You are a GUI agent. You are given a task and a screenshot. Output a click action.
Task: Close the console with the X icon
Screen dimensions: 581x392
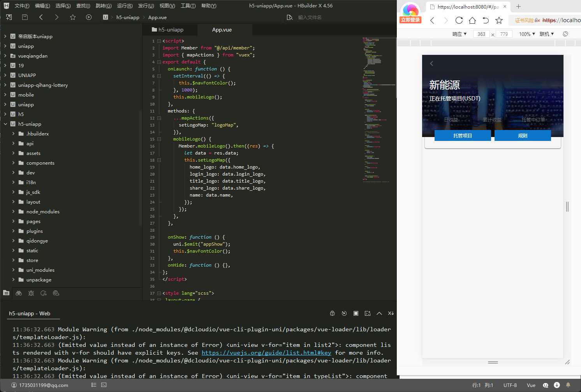click(x=391, y=313)
